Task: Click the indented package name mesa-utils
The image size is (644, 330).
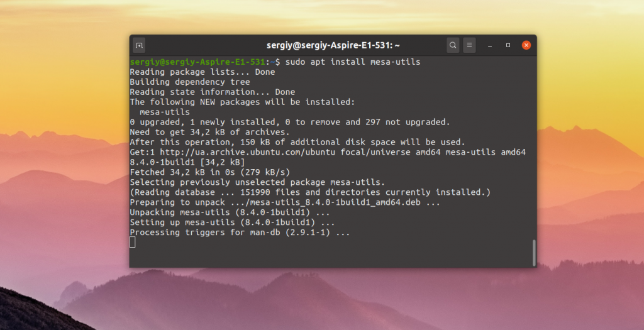Action: point(165,112)
